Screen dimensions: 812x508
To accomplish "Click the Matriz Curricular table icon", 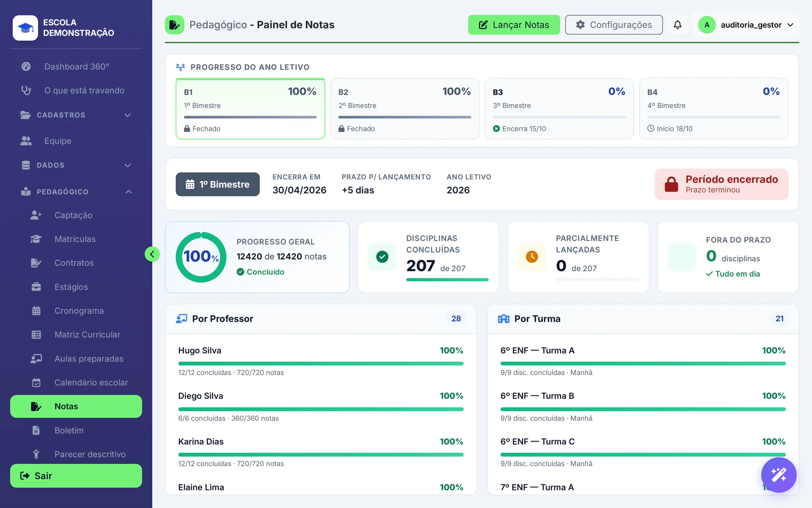I will point(36,335).
